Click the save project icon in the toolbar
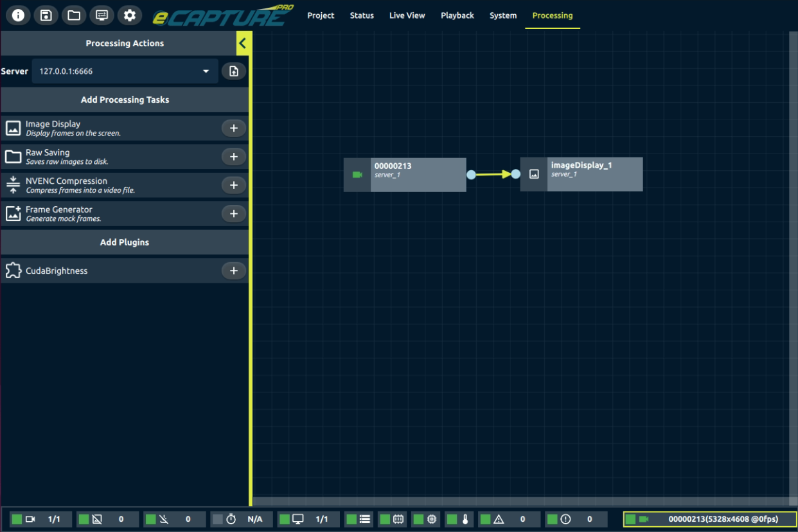The width and height of the screenshot is (798, 532). tap(46, 15)
